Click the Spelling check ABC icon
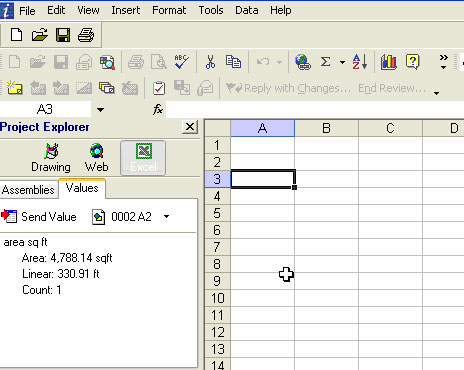The height and width of the screenshot is (370, 464). coord(182,62)
